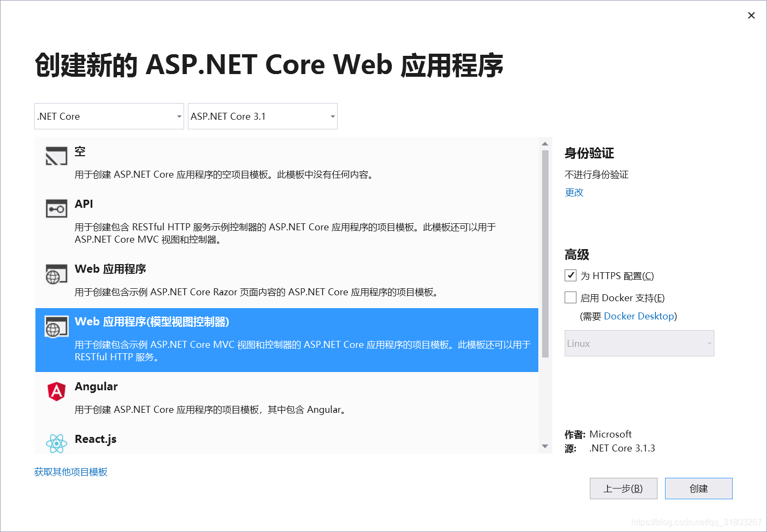Click the template list scroll down arrow
The width and height of the screenshot is (767, 532).
click(x=545, y=447)
